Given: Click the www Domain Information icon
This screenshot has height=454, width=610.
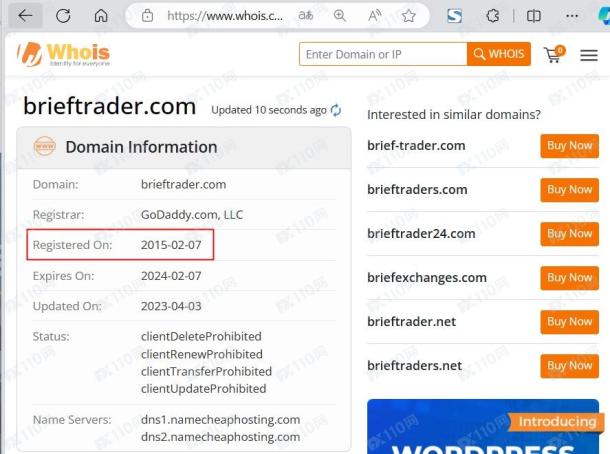Looking at the screenshot, I should [45, 147].
